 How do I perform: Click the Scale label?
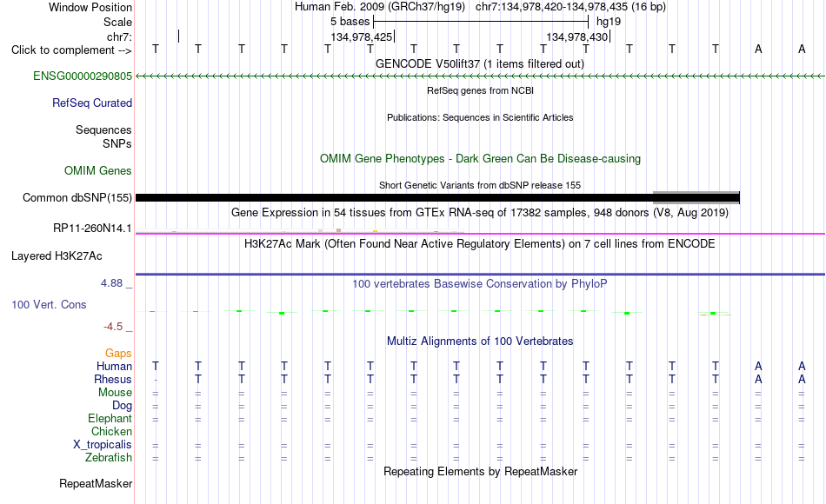click(118, 23)
